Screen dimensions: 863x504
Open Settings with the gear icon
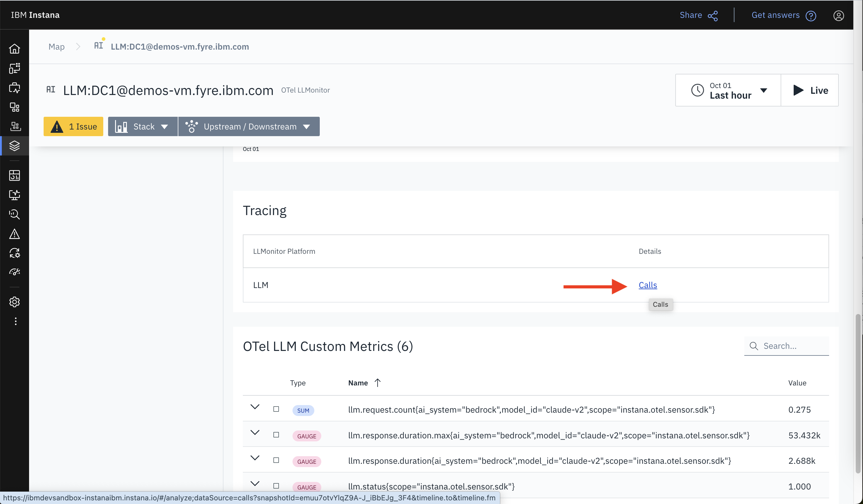(15, 302)
